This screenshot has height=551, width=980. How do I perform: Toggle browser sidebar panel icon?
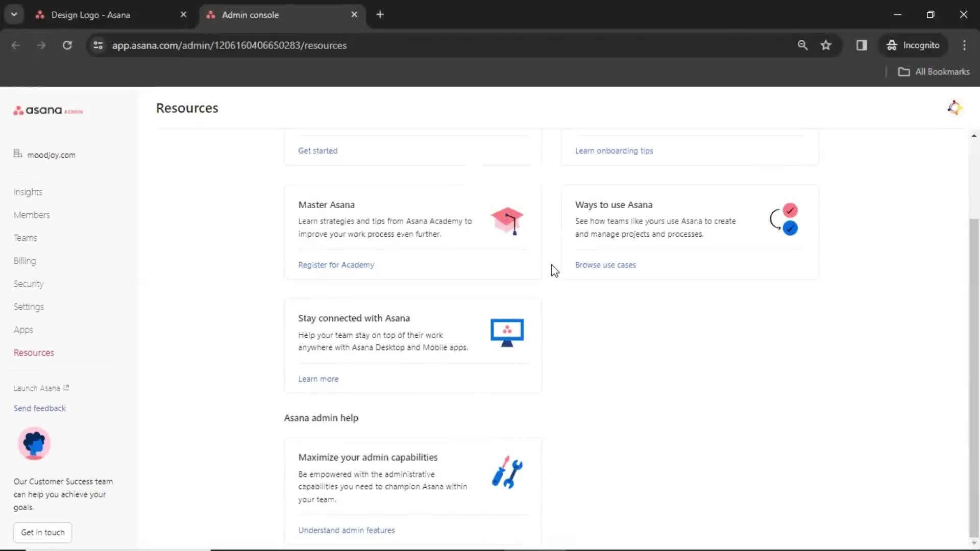(862, 45)
